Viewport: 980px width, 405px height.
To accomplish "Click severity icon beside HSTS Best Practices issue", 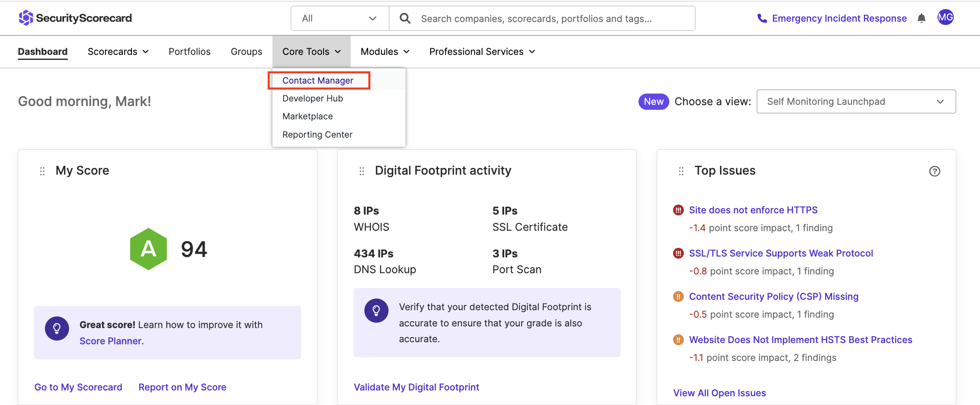I will tap(678, 340).
